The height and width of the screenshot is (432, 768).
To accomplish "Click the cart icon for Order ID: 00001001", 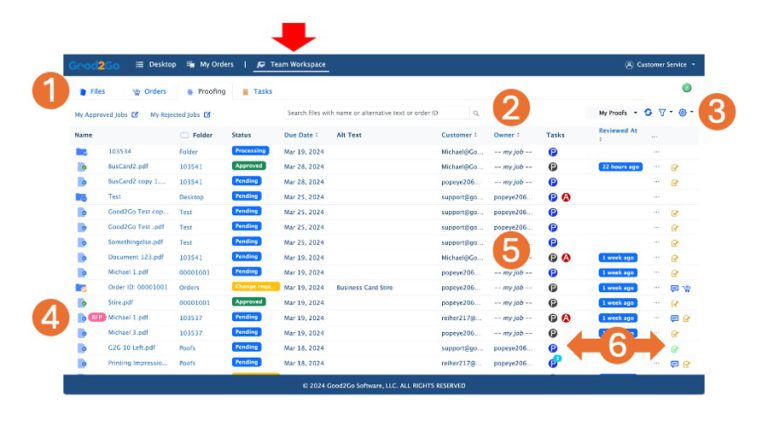I will click(x=687, y=288).
